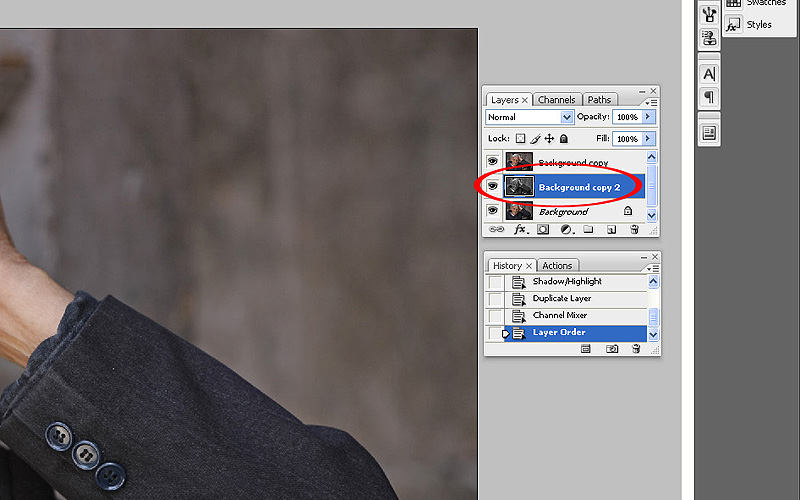
Task: Switch to the Channels tab
Action: [556, 100]
